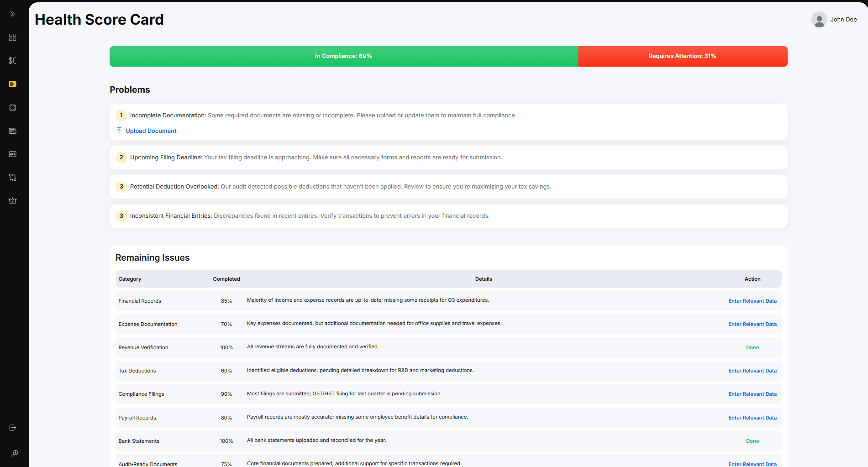Select the Inconsistent Financial Entries problem card

pos(448,216)
